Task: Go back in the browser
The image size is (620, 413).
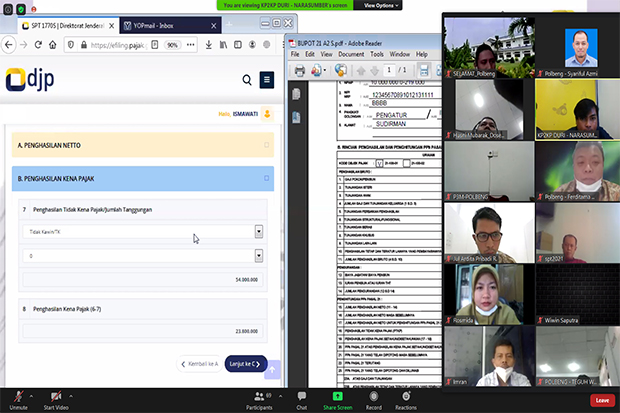Action: (x=9, y=45)
